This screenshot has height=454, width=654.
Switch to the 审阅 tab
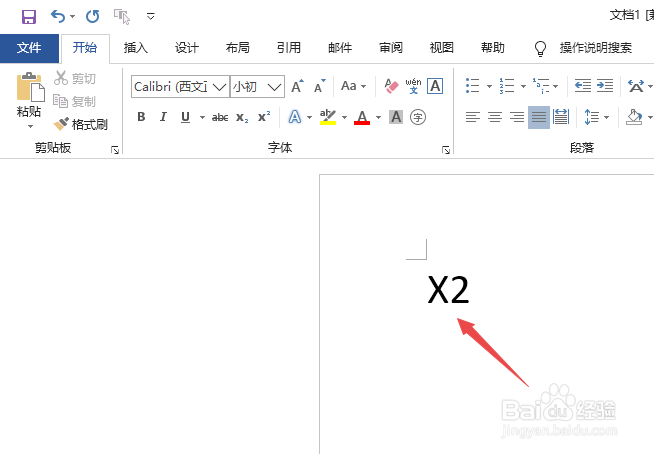tap(391, 48)
